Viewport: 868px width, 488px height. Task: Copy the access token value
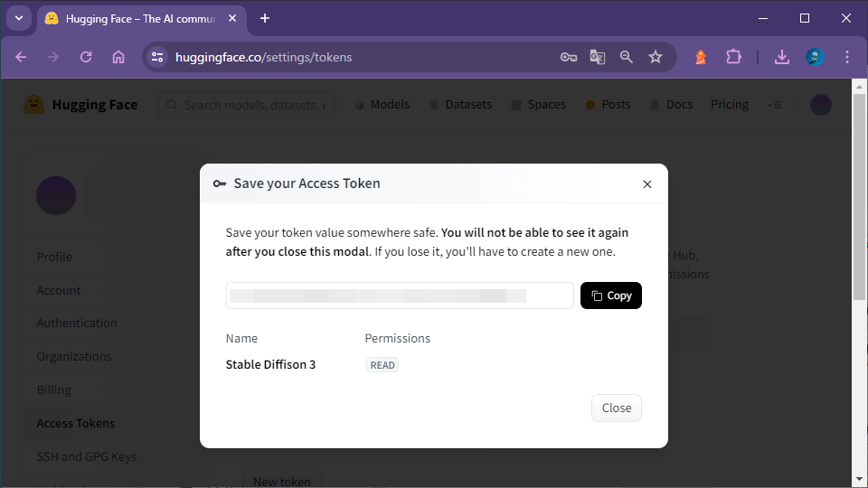tap(611, 296)
